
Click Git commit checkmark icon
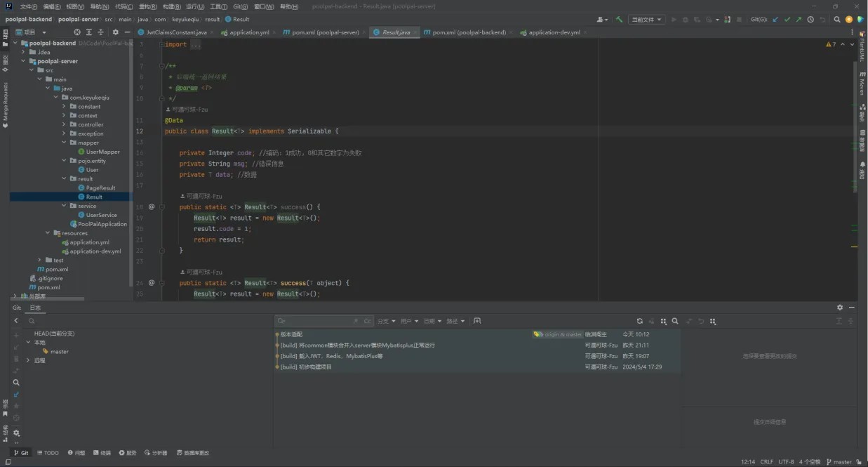[x=787, y=20]
